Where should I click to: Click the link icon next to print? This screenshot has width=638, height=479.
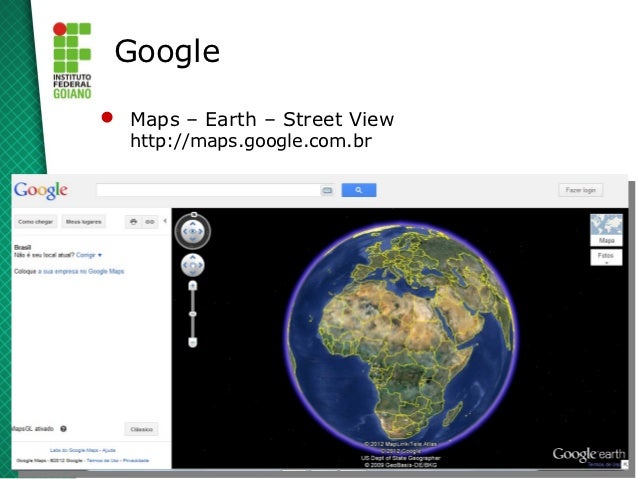150,222
